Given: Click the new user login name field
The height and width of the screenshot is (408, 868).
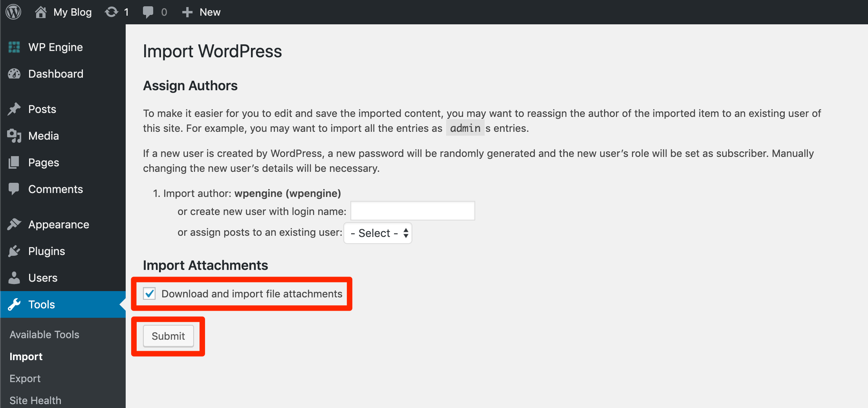Looking at the screenshot, I should (x=412, y=211).
